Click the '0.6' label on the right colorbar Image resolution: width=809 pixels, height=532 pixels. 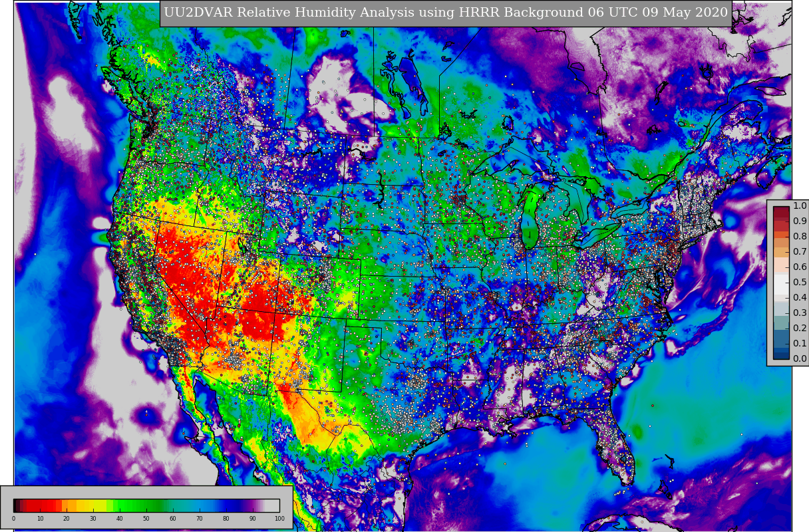click(x=800, y=267)
